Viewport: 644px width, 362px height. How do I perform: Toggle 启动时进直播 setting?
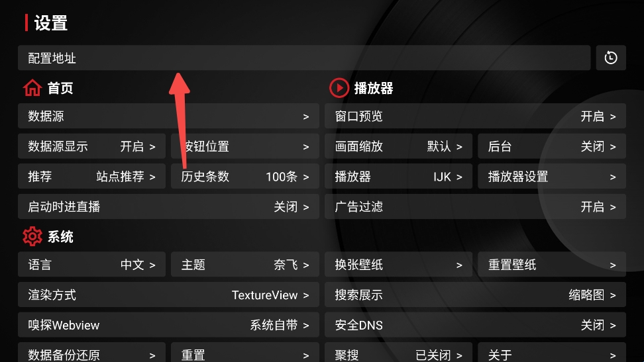(x=168, y=206)
